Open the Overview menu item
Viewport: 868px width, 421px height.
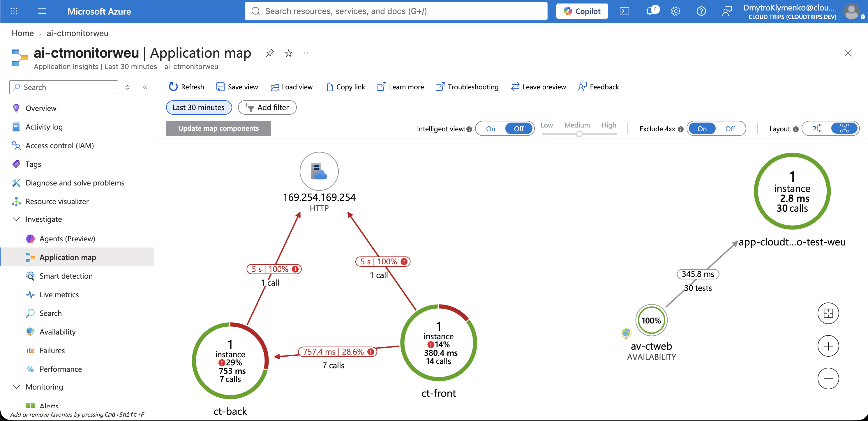77,108
